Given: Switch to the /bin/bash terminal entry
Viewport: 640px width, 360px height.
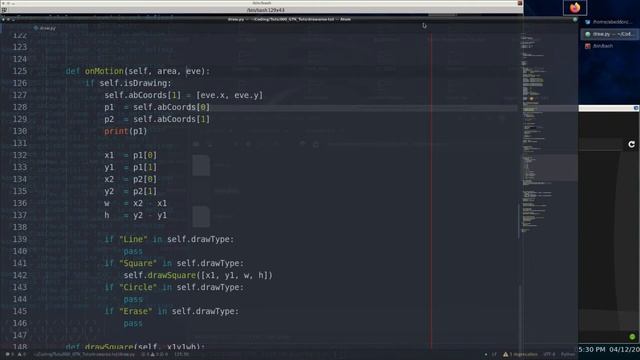Looking at the screenshot, I should (609, 46).
